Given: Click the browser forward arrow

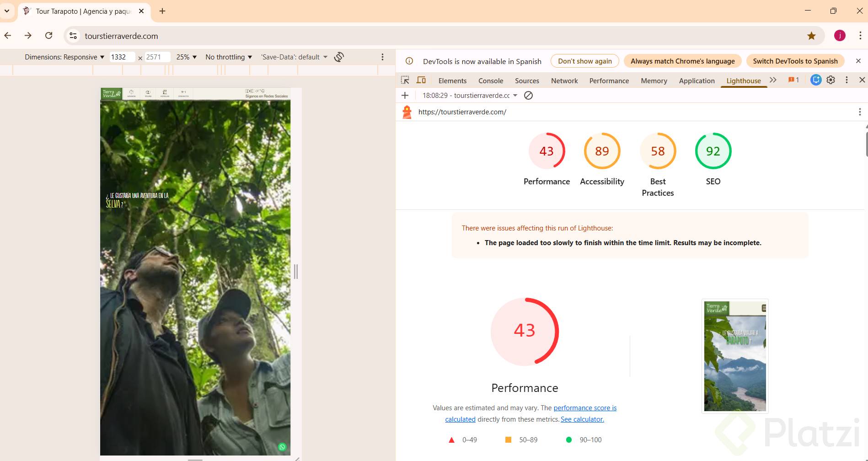Looking at the screenshot, I should pos(28,36).
